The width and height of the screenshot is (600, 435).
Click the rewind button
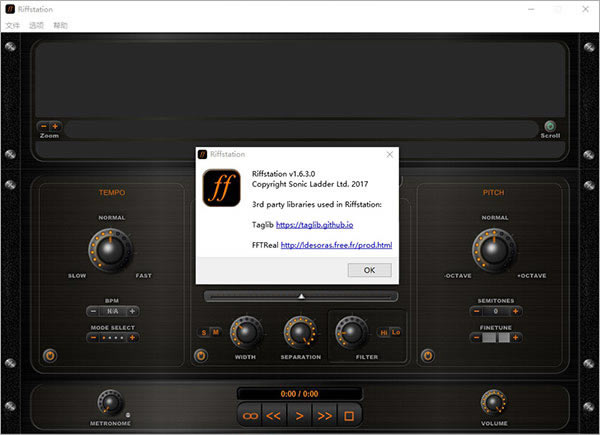274,415
